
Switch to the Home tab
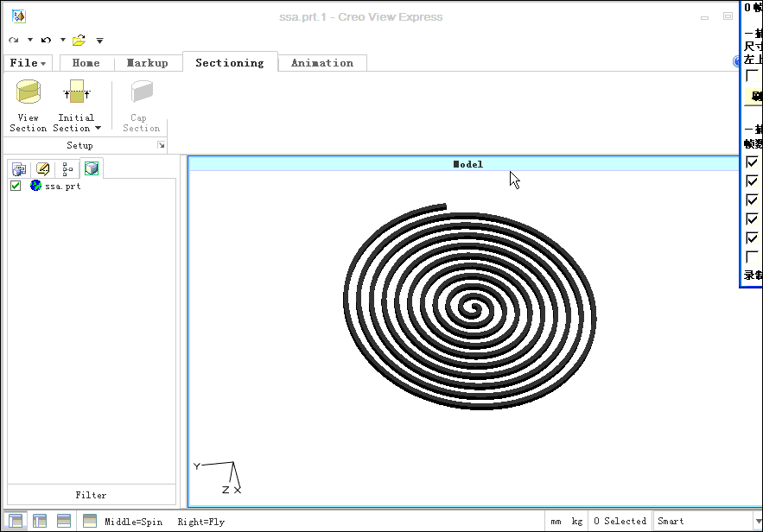(x=86, y=63)
